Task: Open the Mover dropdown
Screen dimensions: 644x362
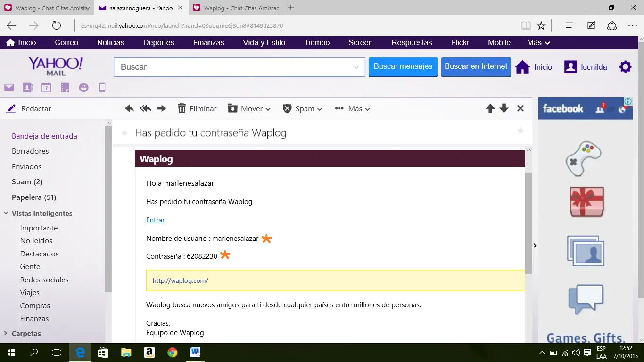Action: point(249,108)
